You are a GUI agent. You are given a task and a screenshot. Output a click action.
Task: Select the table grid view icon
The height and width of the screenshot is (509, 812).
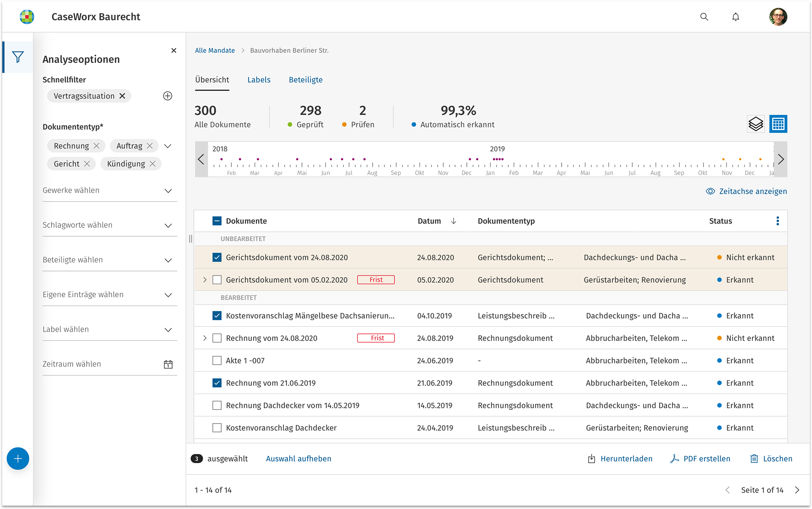(778, 124)
